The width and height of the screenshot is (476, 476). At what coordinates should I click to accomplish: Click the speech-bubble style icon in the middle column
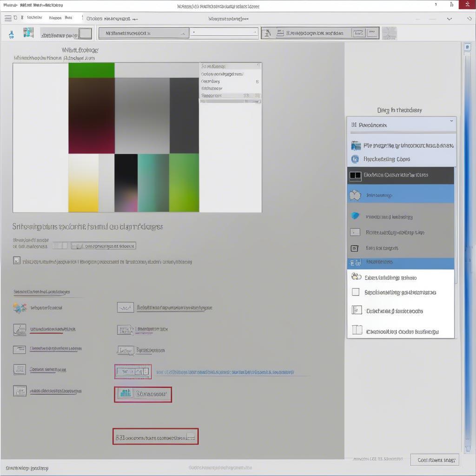[x=126, y=350]
